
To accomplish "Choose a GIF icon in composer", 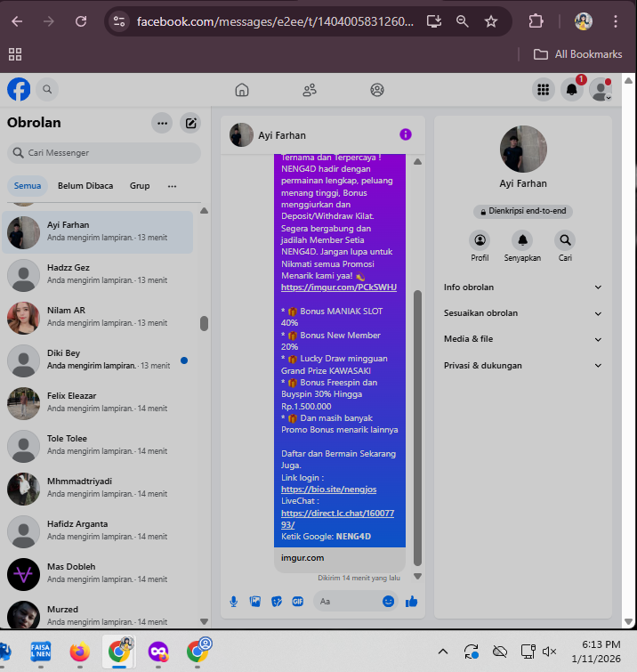I will 298,602.
